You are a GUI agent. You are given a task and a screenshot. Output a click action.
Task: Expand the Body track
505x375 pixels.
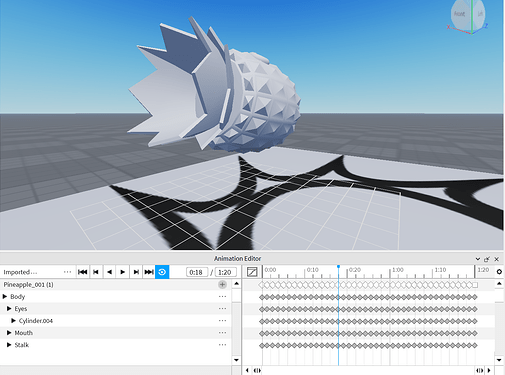[x=5, y=296]
